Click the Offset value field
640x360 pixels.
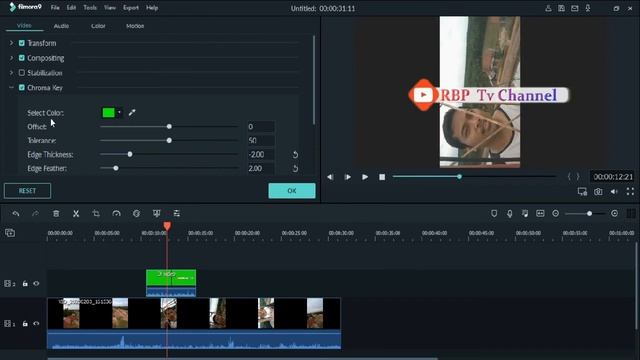(261, 127)
